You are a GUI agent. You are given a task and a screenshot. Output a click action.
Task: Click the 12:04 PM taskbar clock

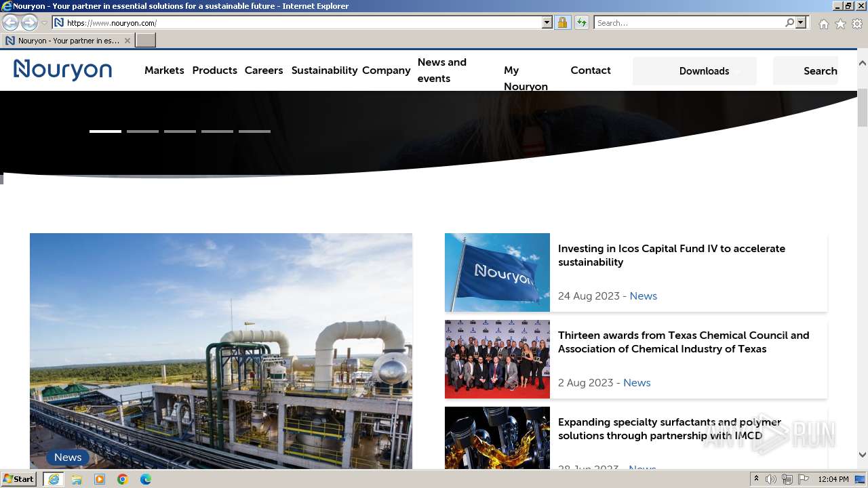tap(833, 479)
